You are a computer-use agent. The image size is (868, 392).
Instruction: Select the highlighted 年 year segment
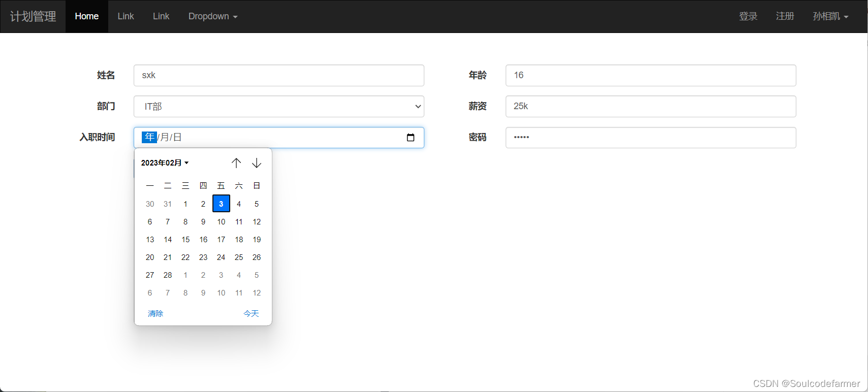(x=149, y=137)
